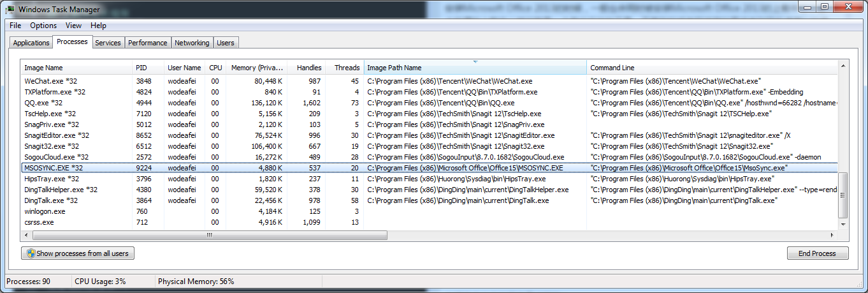Click memory value 136,120 K
The height and width of the screenshot is (293, 868).
click(266, 103)
